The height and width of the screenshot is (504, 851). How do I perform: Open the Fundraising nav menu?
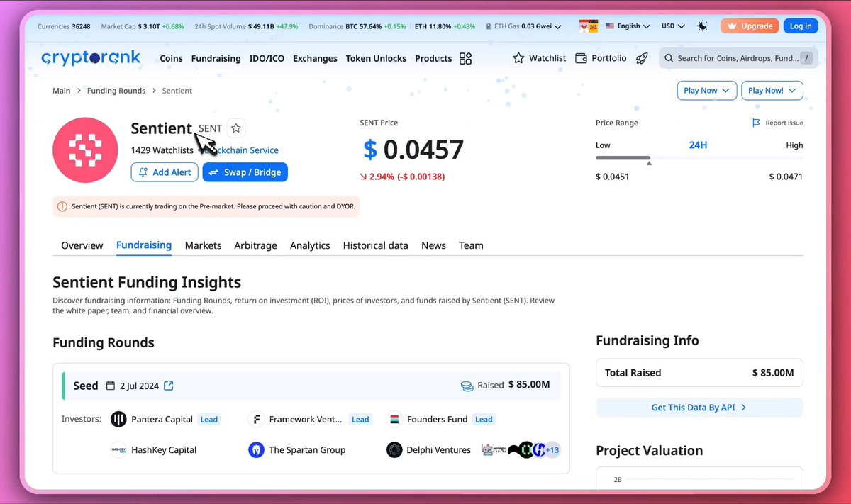(x=216, y=58)
